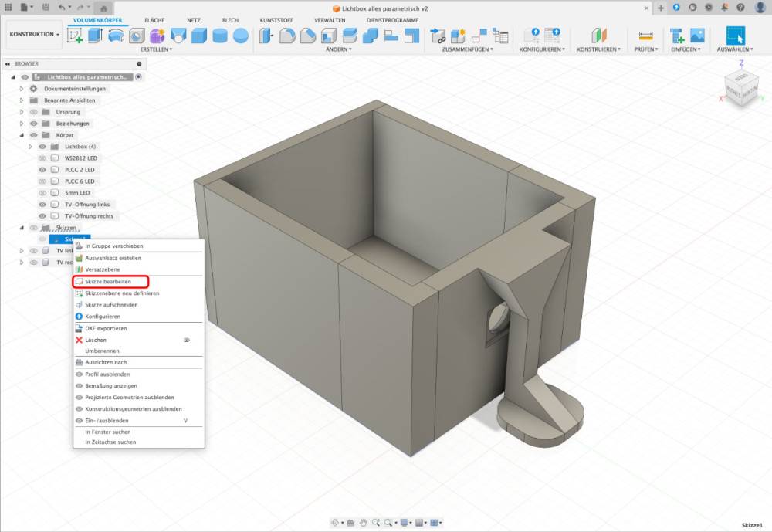Click the Save icon
This screenshot has height=532, width=772.
[46, 8]
